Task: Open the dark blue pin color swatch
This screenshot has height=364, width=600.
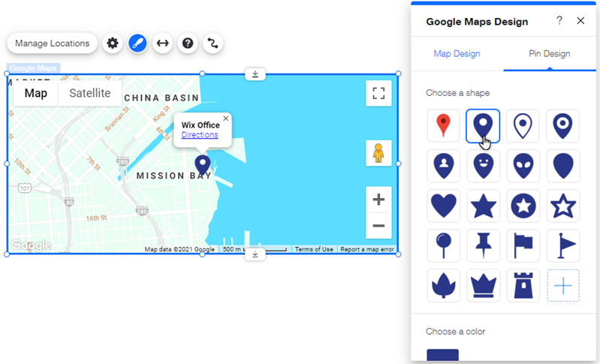Action: point(443,354)
